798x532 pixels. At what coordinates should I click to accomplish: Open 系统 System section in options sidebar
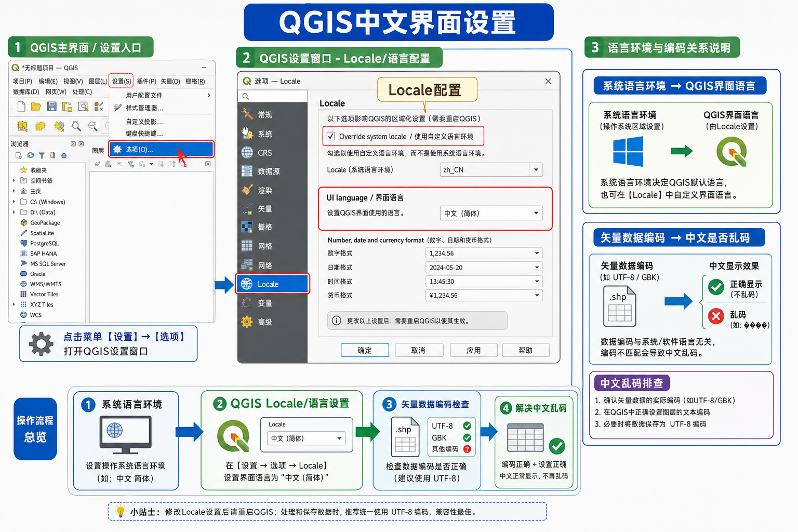pyautogui.click(x=272, y=134)
